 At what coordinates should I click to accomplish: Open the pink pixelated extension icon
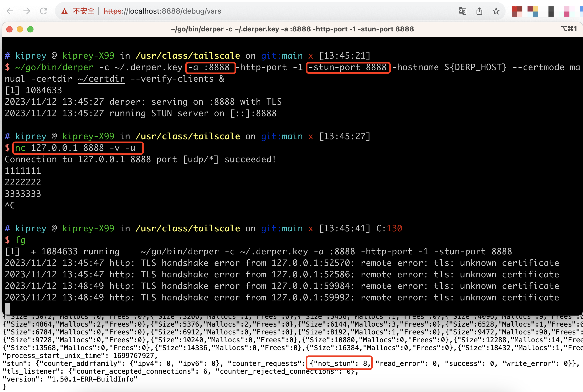click(x=567, y=11)
